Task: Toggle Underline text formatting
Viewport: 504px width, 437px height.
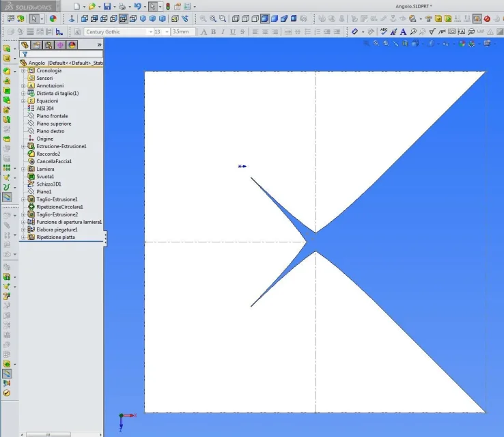Action: click(x=233, y=32)
